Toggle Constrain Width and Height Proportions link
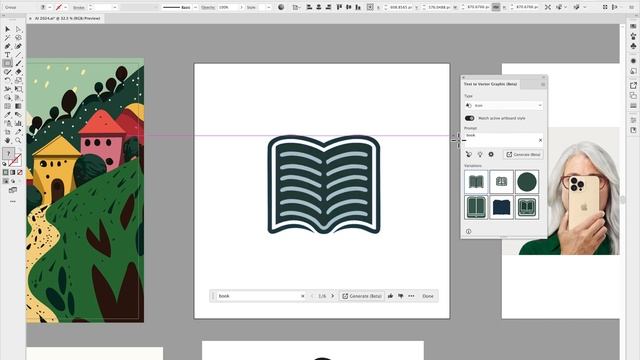 [x=496, y=7]
